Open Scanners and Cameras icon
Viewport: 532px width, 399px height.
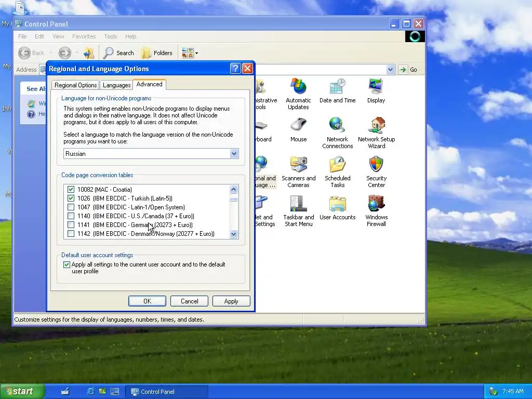298,172
